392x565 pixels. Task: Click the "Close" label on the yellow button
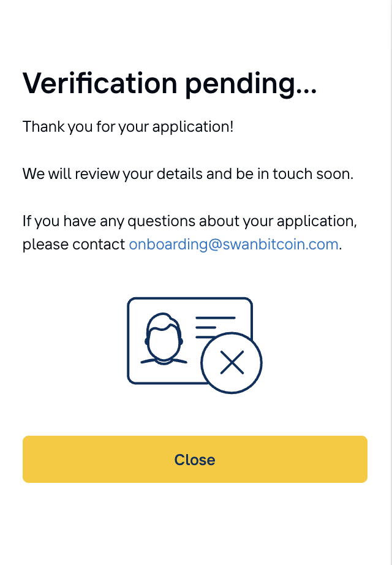[195, 460]
